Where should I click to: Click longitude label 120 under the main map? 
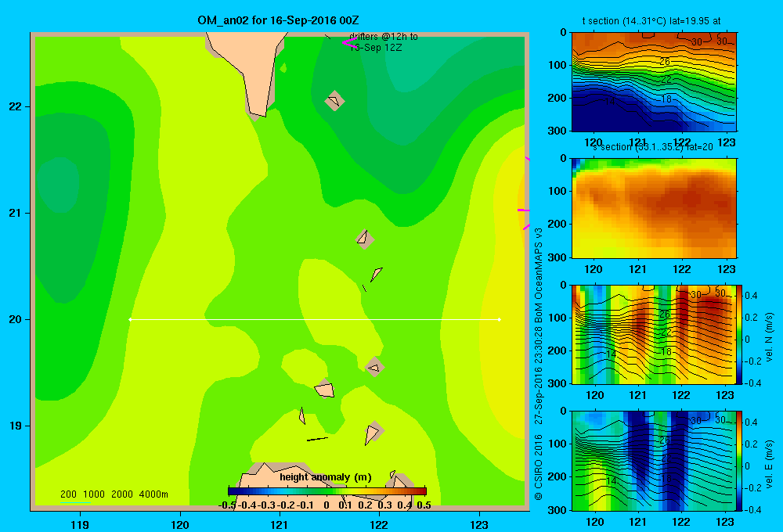click(x=180, y=524)
